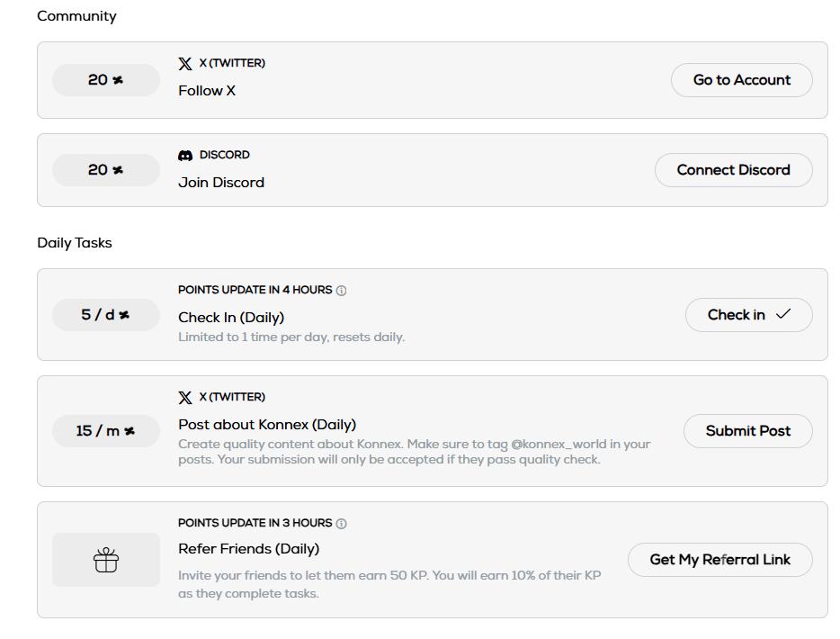Click info icon beside Points Update in 4 Hours
The width and height of the screenshot is (840, 639).
click(x=342, y=290)
